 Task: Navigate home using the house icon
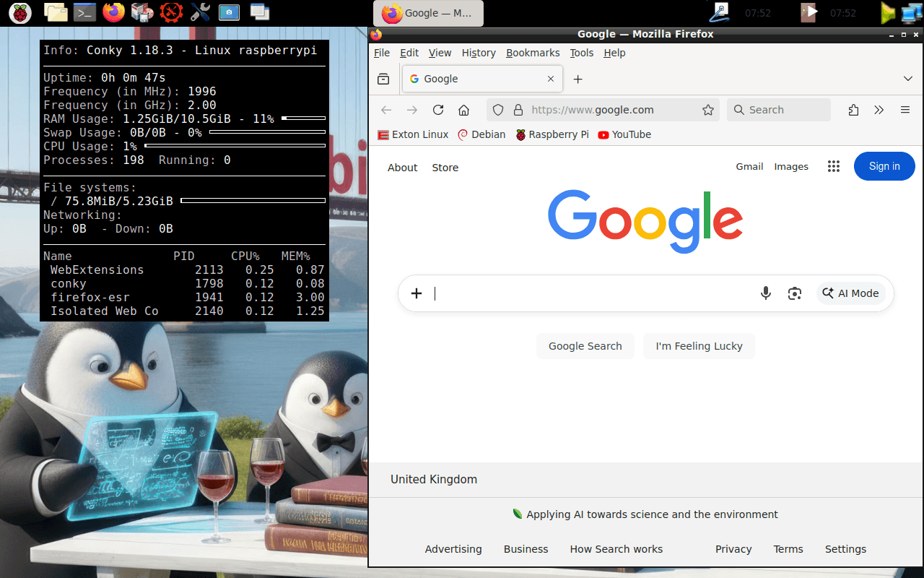pyautogui.click(x=463, y=110)
